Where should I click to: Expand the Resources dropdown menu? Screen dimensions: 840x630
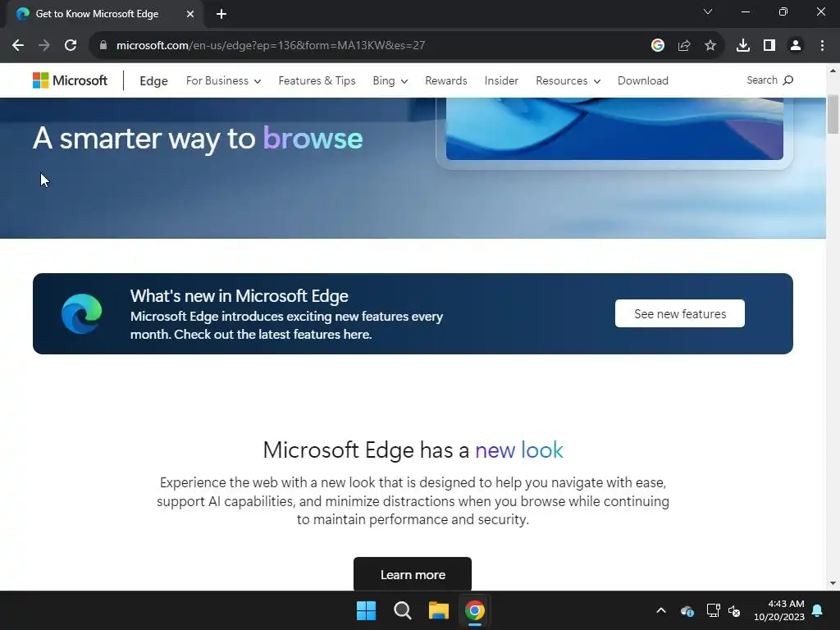[568, 81]
